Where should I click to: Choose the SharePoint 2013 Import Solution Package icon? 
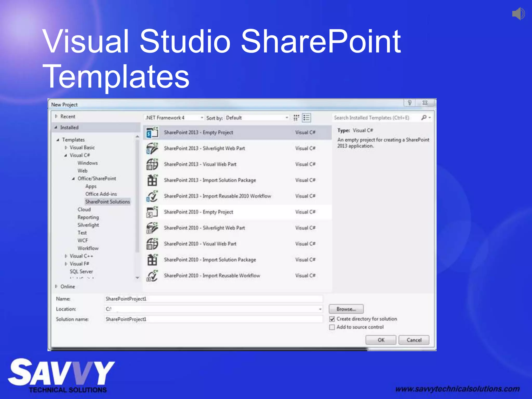152,180
